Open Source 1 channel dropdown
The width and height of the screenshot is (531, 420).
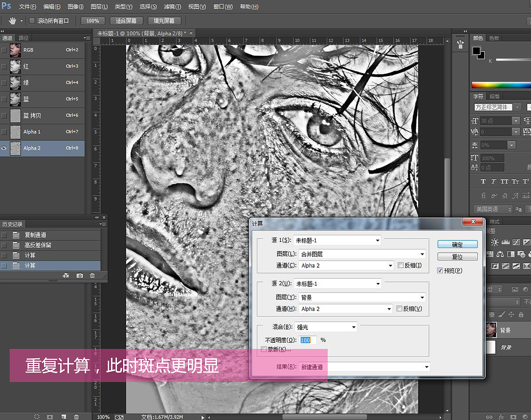(x=346, y=266)
